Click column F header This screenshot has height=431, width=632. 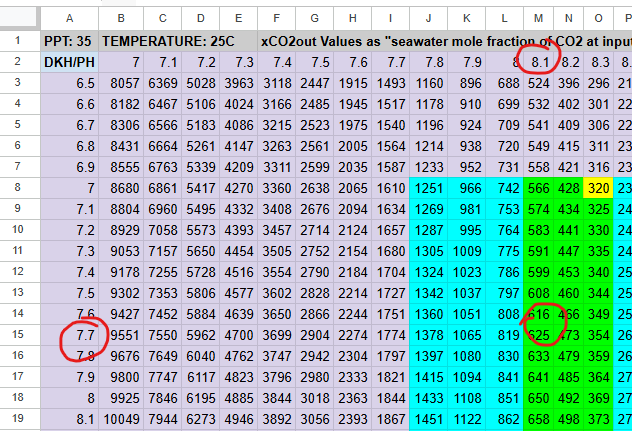277,17
